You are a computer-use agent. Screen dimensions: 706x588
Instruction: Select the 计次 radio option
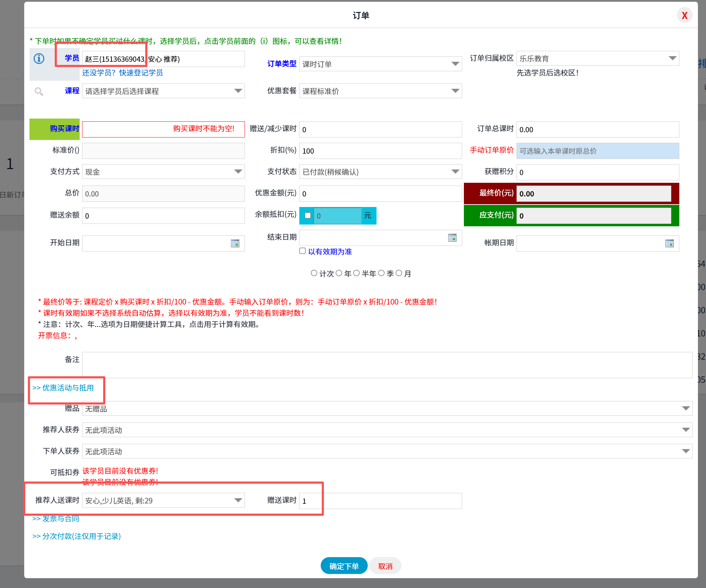click(314, 273)
